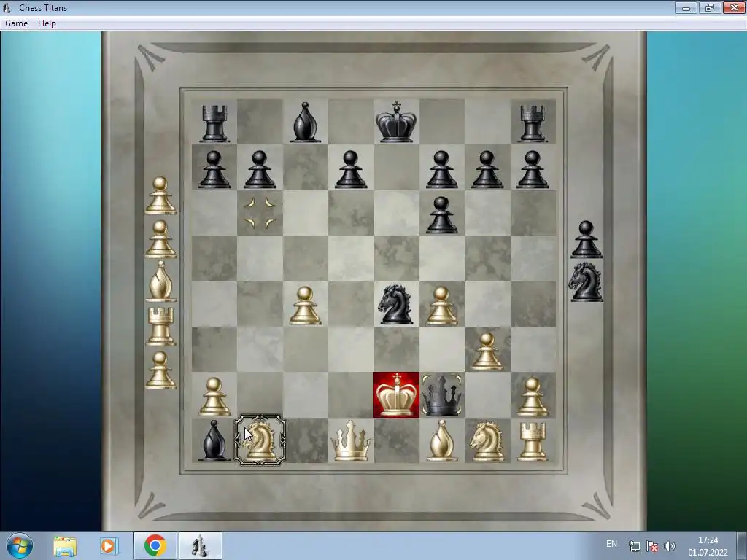
Task: Click the black queen beside white king
Action: click(441, 395)
